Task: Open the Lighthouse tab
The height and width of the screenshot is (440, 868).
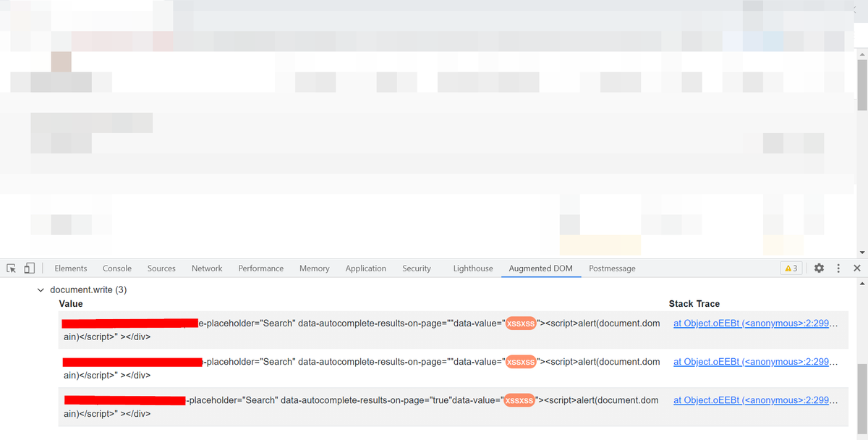Action: tap(473, 268)
